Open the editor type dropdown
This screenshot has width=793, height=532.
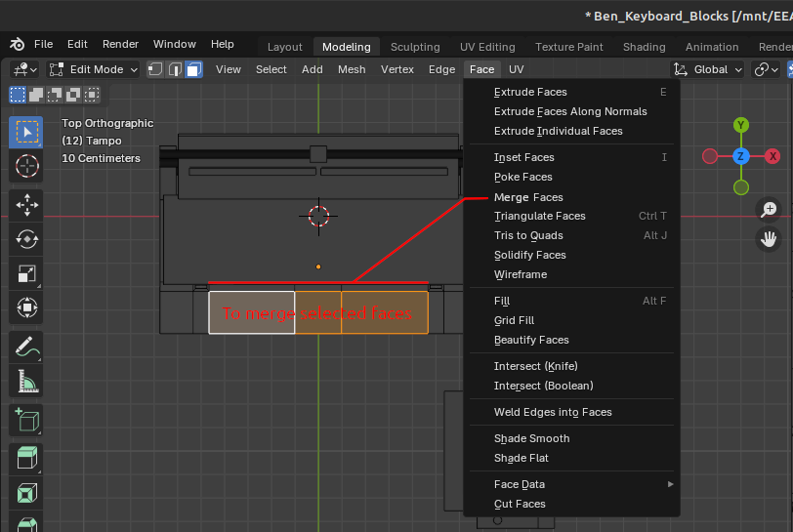coord(24,69)
